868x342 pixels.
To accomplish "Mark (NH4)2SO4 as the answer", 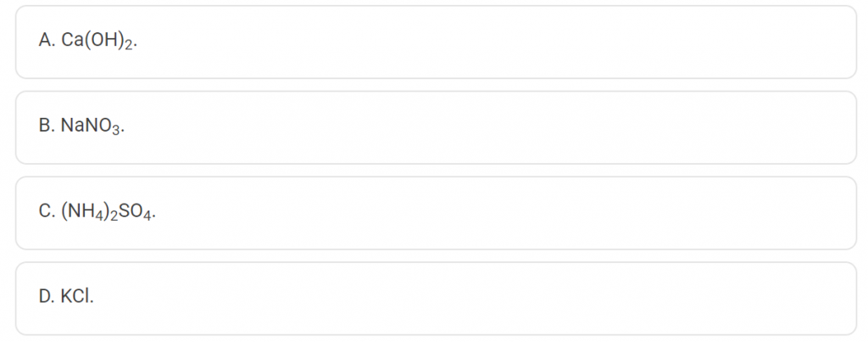I will pos(436,213).
